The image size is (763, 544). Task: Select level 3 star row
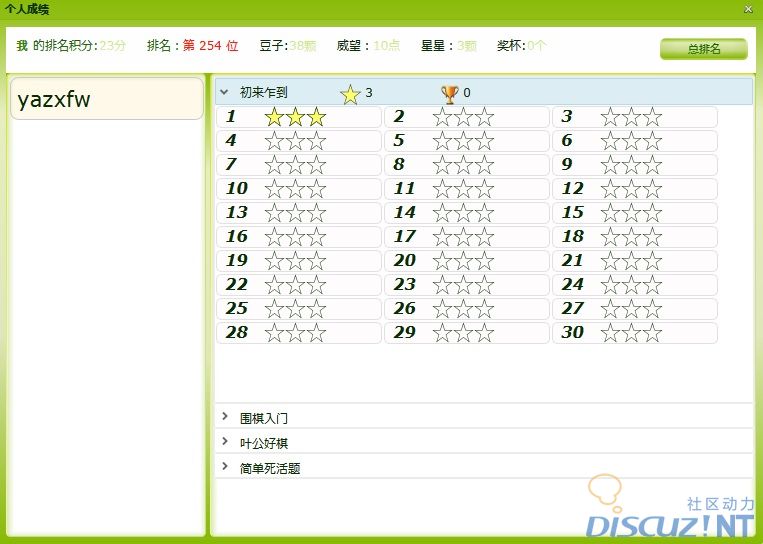pos(633,117)
